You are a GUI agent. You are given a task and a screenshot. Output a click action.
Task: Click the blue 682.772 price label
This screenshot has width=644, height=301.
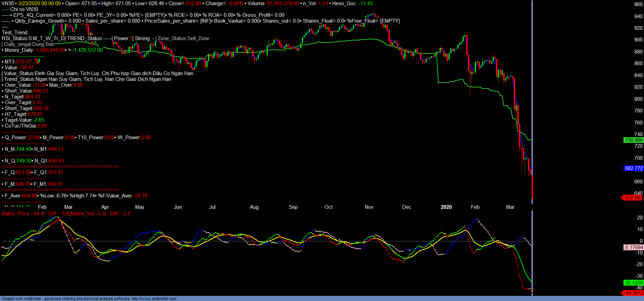(x=633, y=168)
